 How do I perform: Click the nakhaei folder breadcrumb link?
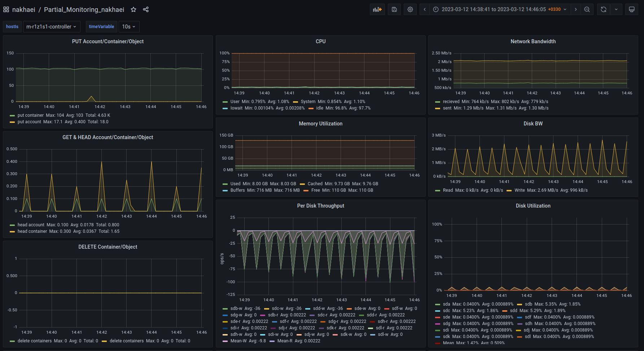pyautogui.click(x=24, y=9)
